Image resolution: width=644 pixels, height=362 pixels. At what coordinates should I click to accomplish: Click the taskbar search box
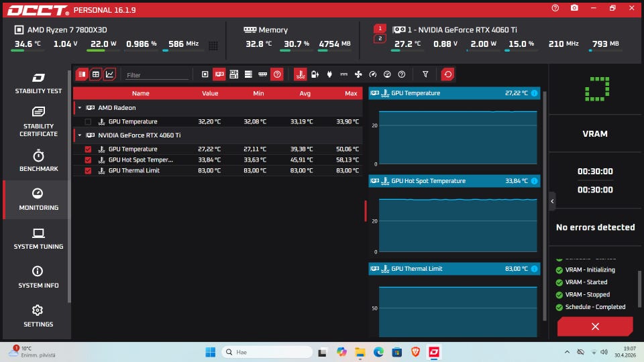pos(268,352)
